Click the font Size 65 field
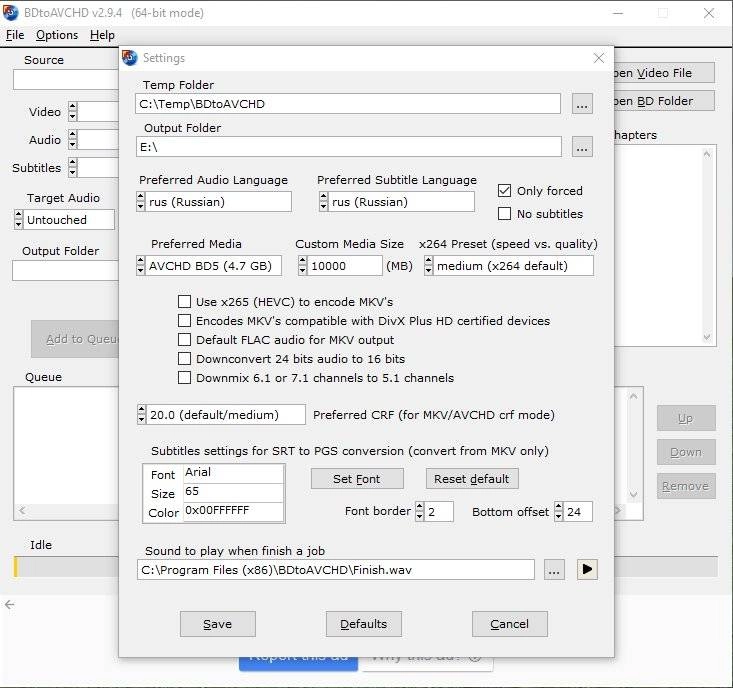The width and height of the screenshot is (733, 688). point(233,492)
